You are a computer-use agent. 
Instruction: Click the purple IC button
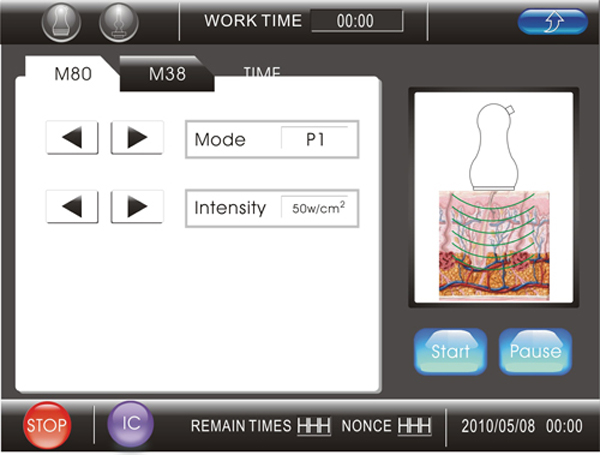coord(130,424)
